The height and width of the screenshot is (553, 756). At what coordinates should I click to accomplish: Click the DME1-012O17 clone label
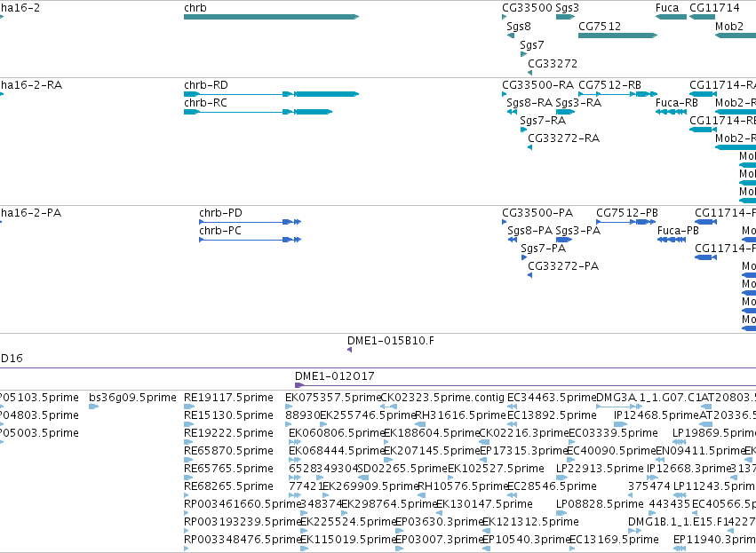(x=335, y=376)
